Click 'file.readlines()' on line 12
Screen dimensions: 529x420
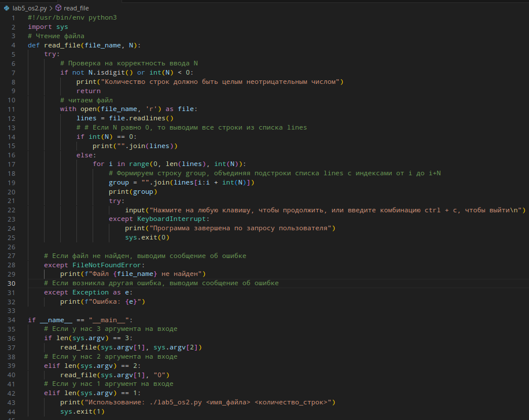(x=141, y=118)
